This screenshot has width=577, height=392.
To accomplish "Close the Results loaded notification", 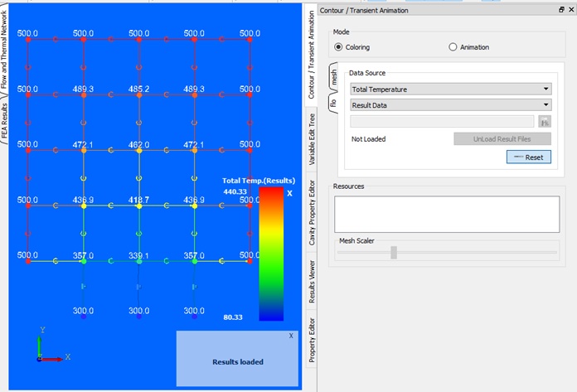I will pyautogui.click(x=290, y=336).
